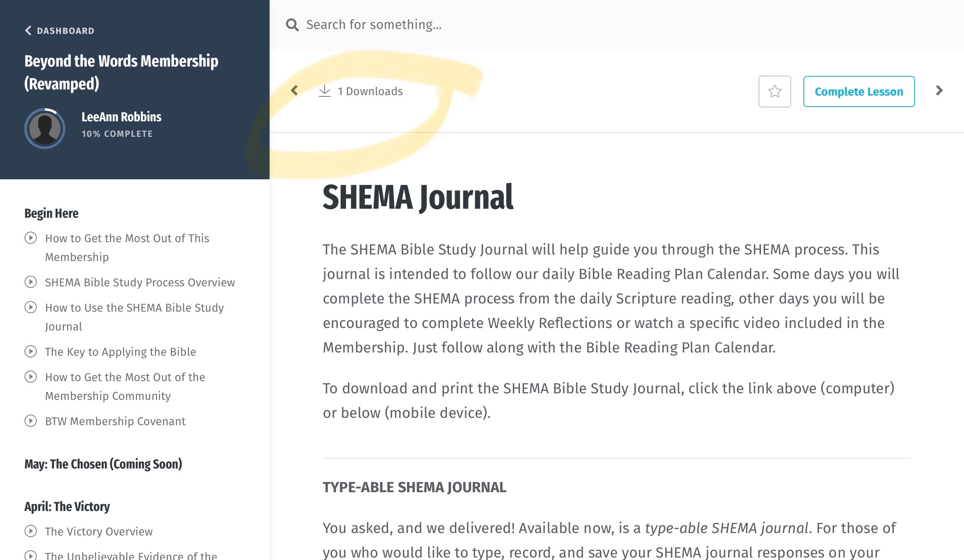The width and height of the screenshot is (964, 560).
Task: Click the April: The Victory section heading
Action: click(67, 506)
